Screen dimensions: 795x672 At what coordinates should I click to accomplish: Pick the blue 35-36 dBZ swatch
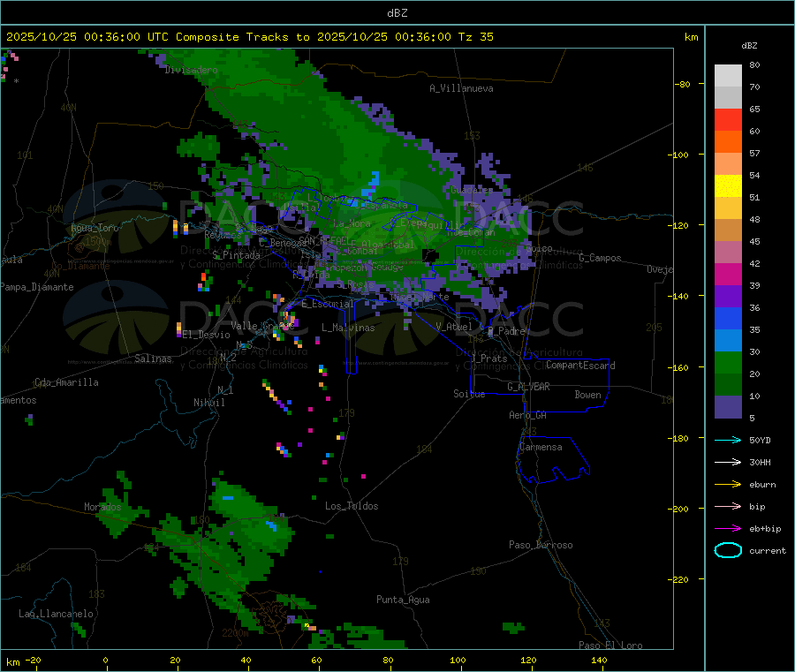pos(728,318)
